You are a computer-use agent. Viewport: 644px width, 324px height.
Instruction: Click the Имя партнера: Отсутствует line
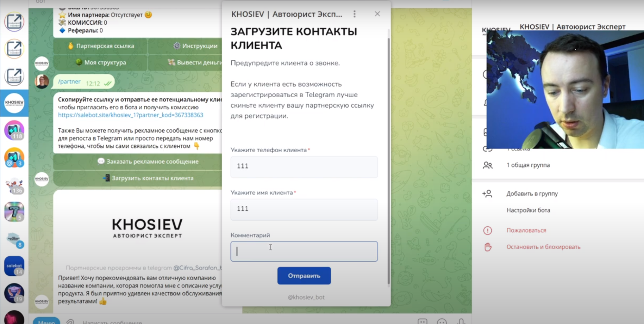pyautogui.click(x=105, y=15)
